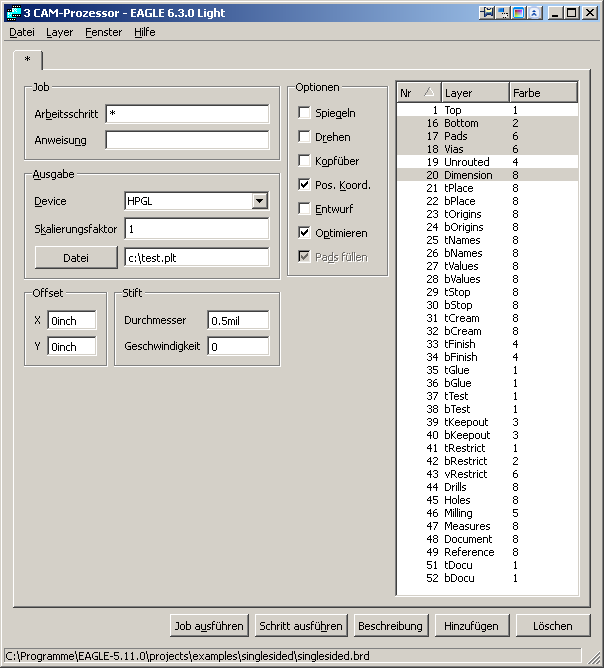Select layer 46 Milling in the list
Viewport: 604px width, 668px height.
point(487,513)
